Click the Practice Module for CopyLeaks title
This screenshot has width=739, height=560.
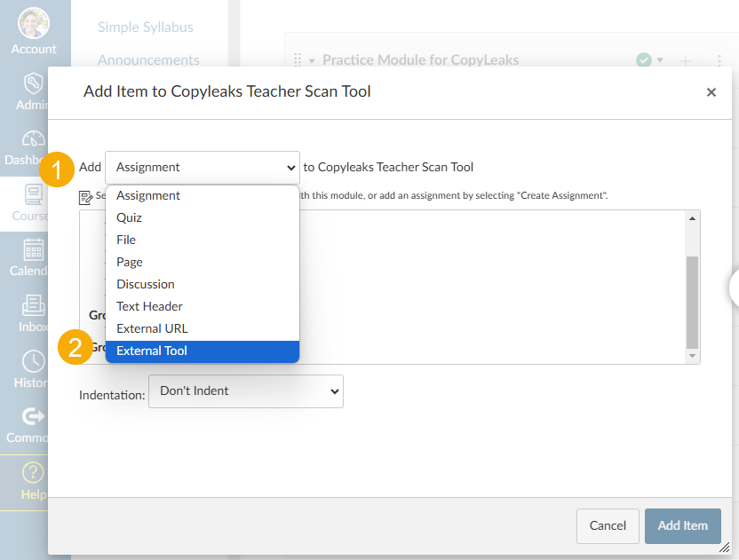coord(420,60)
